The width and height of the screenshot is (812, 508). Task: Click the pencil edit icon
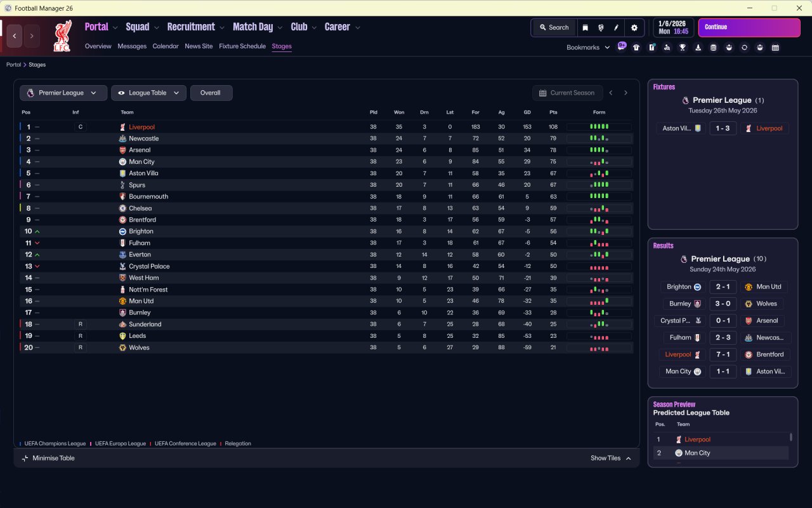coord(617,27)
